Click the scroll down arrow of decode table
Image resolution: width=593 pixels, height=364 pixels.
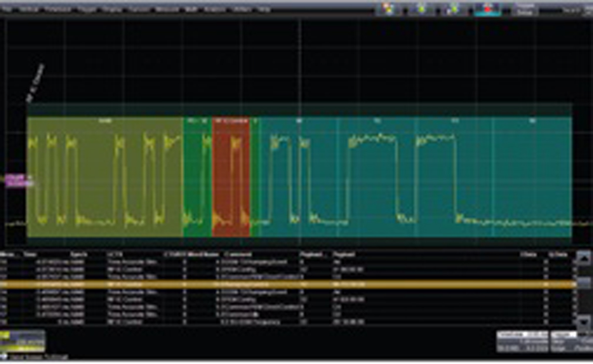tap(584, 321)
